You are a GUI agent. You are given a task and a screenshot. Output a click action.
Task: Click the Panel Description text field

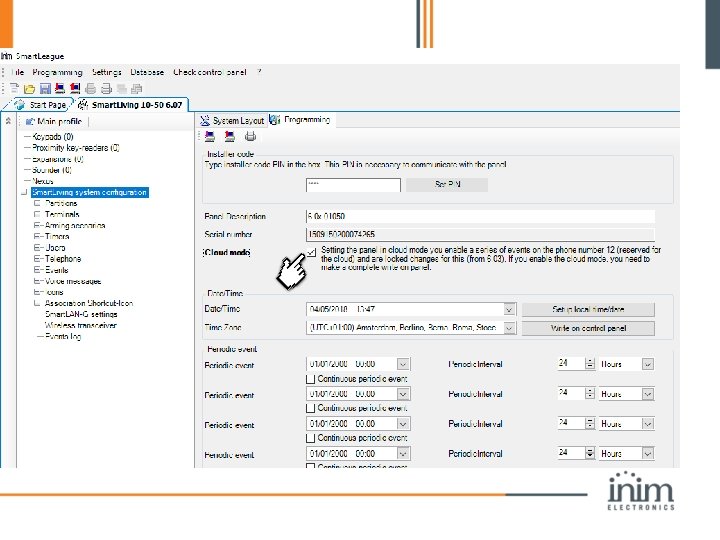click(480, 216)
